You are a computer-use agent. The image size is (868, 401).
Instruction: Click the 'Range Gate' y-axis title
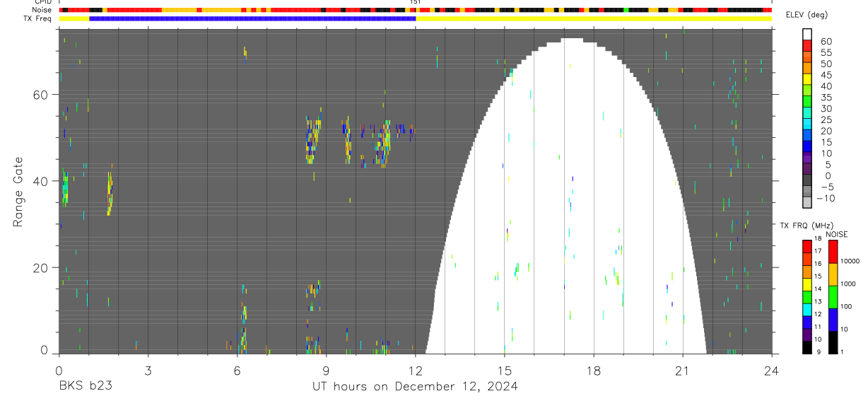tap(18, 192)
